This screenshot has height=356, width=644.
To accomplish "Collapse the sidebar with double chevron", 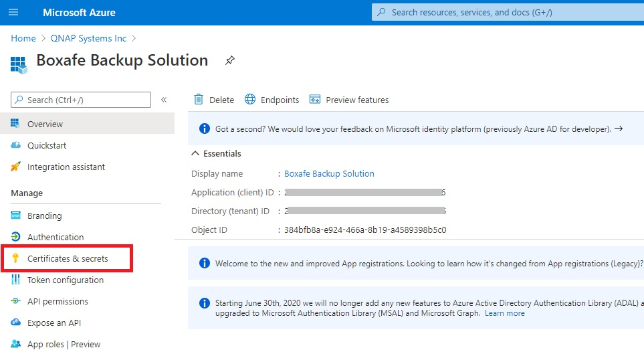I will coord(164,100).
